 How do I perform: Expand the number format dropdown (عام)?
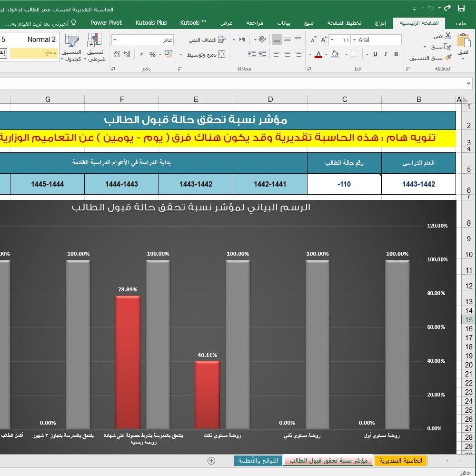point(116,40)
